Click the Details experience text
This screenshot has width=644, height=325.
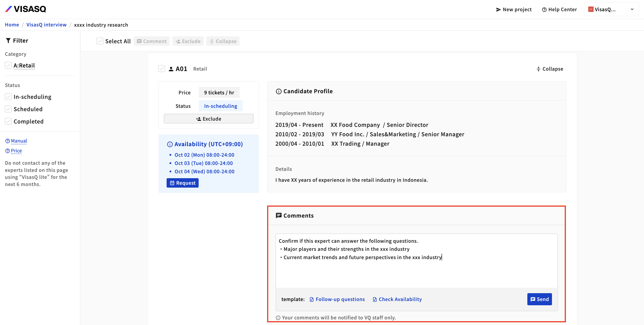(352, 180)
